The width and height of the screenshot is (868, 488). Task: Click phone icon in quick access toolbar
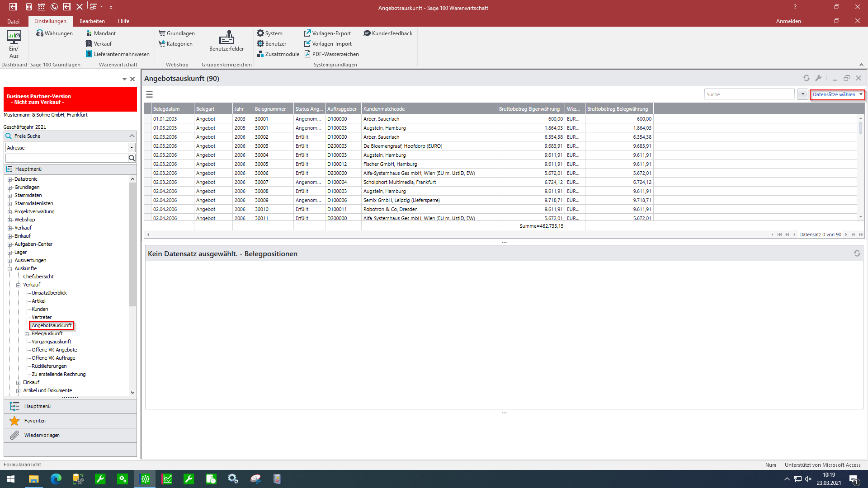point(54,7)
